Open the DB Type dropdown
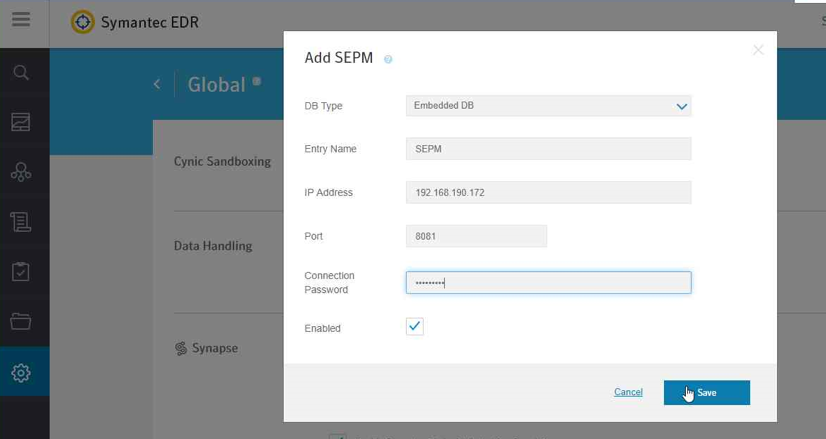The image size is (826, 439). coord(548,106)
